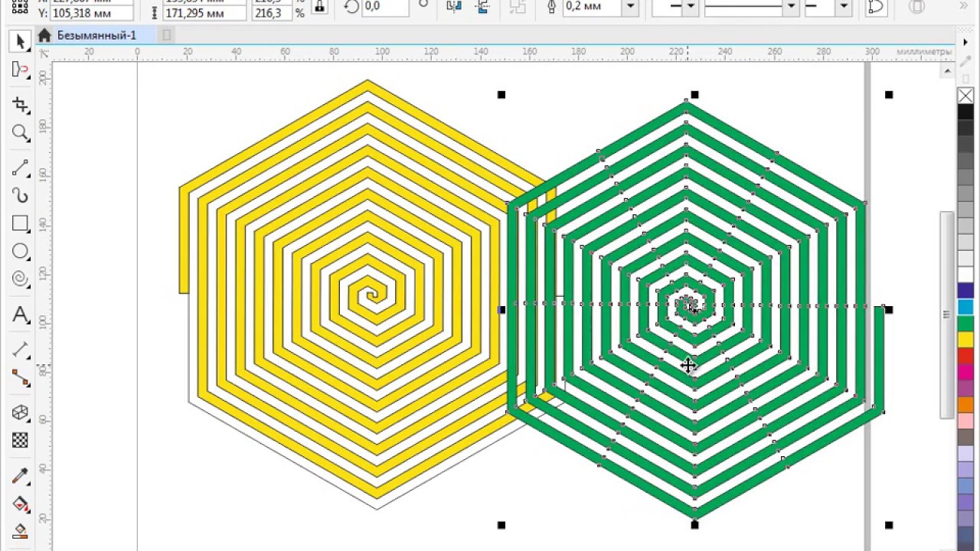Click the new document tab button

167,35
